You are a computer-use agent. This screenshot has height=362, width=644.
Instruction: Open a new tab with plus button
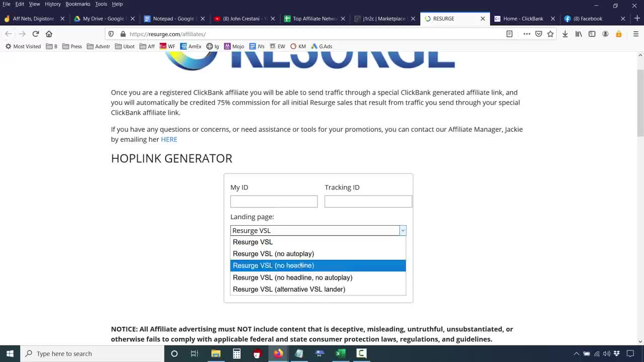637,19
